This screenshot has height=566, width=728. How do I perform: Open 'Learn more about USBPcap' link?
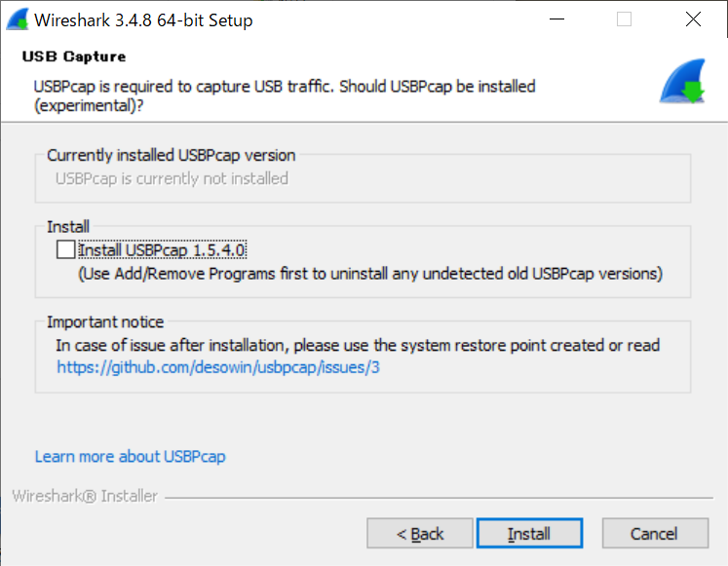[x=130, y=457]
